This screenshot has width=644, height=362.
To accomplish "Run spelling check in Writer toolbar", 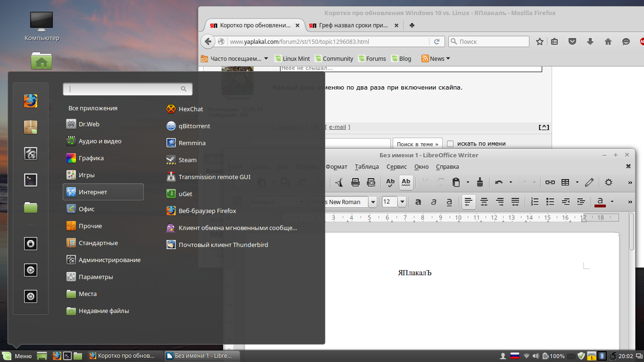I will [390, 182].
